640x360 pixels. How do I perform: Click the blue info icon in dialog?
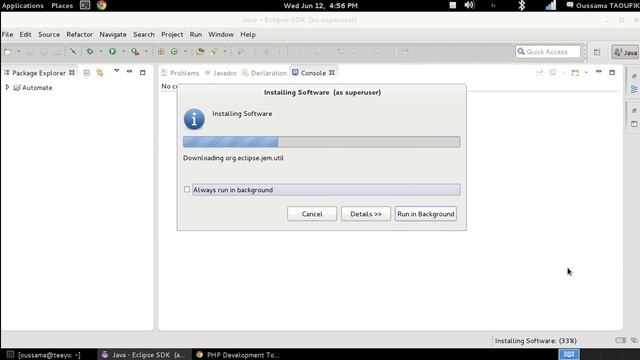click(194, 119)
